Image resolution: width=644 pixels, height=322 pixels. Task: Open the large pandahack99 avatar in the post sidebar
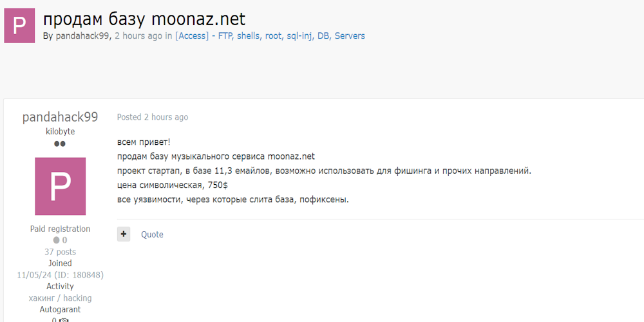coord(60,186)
